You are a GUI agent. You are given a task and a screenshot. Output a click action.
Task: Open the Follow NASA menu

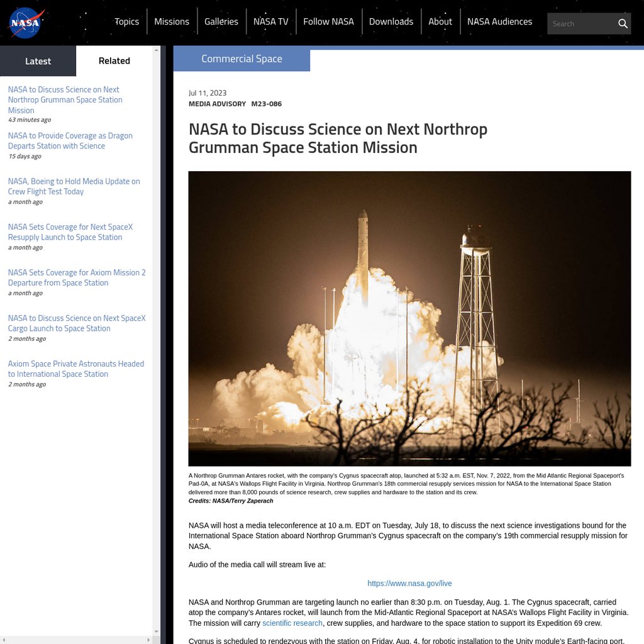pyautogui.click(x=328, y=21)
